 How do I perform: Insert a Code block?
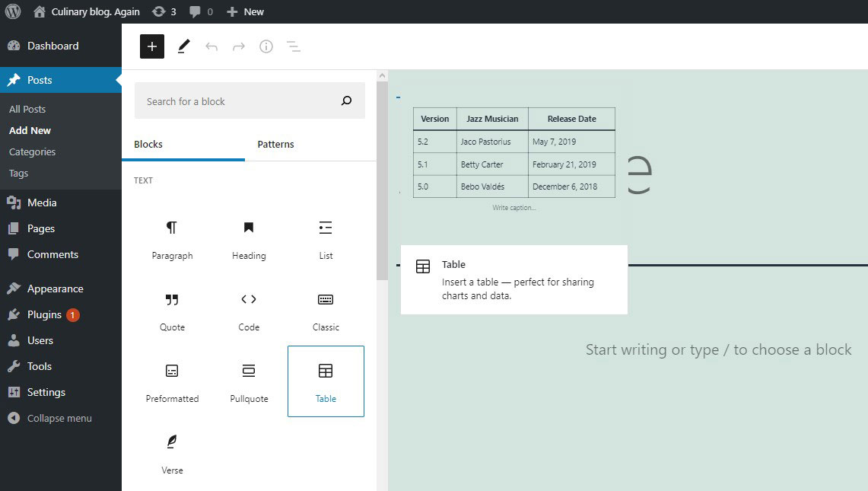coord(249,311)
